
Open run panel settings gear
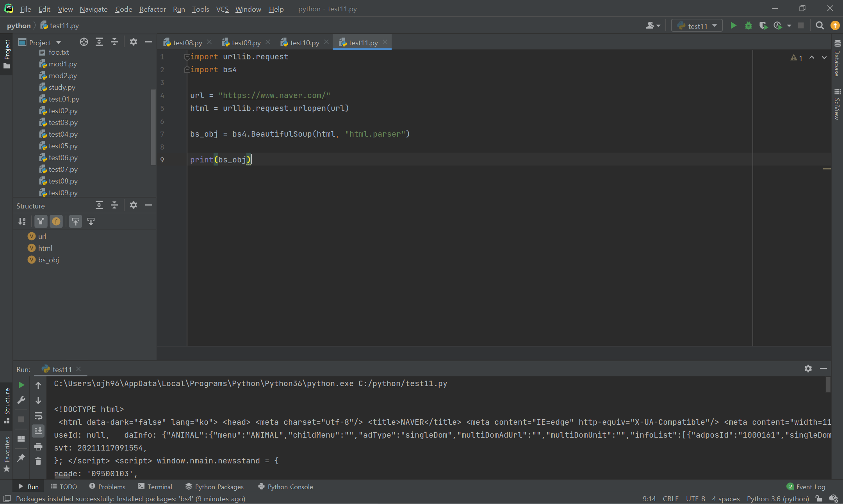click(808, 369)
